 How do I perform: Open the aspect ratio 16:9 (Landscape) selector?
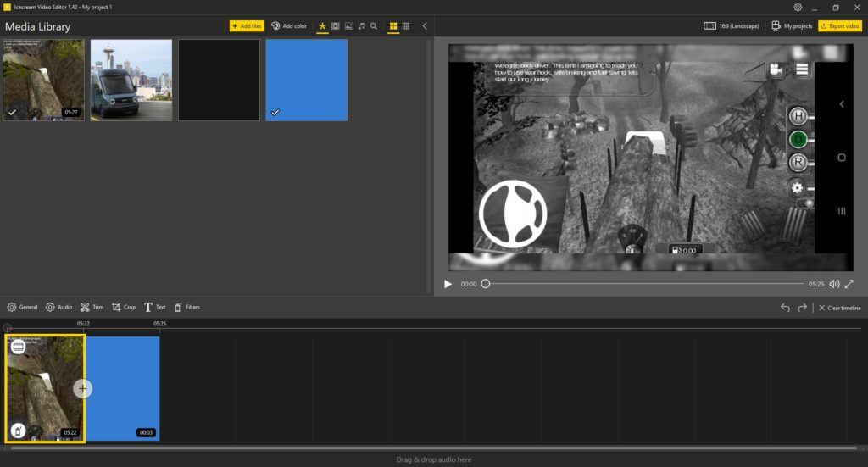coord(731,26)
